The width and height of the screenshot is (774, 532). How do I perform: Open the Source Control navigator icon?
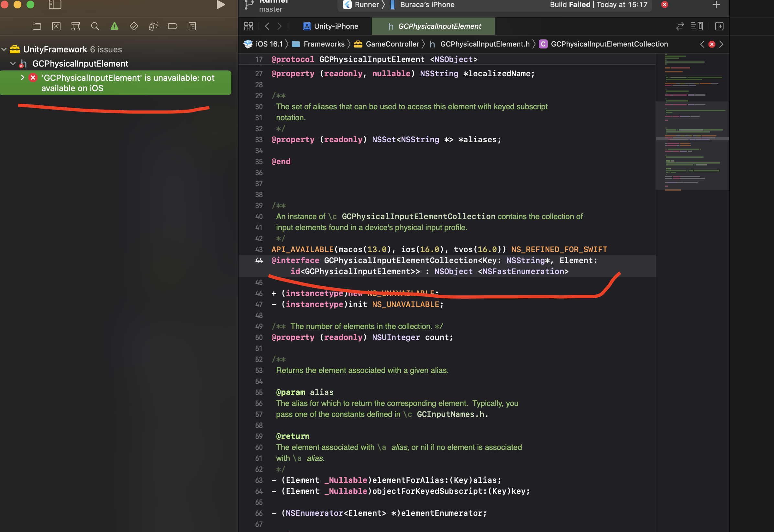[x=56, y=26]
